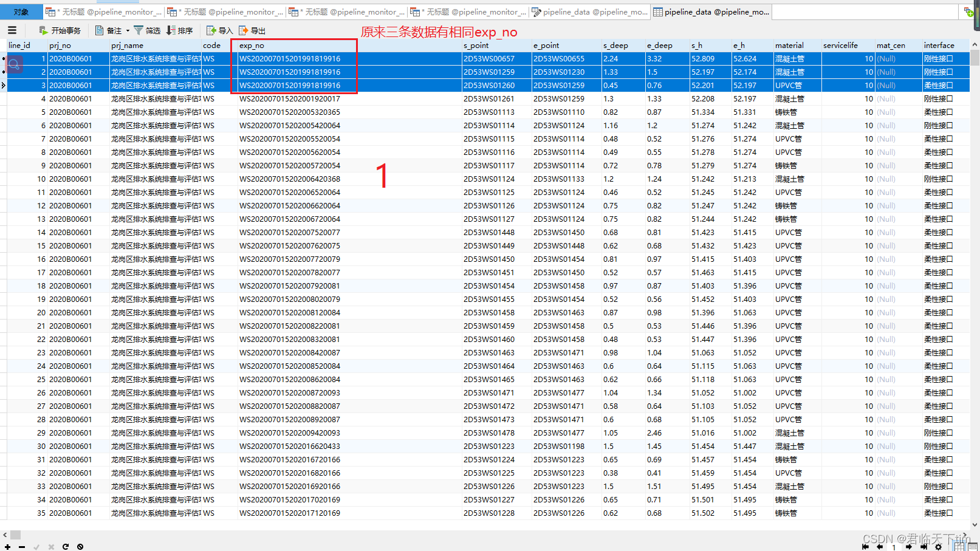Delete record with the minus icon
The height and width of the screenshot is (551, 980).
(x=22, y=547)
